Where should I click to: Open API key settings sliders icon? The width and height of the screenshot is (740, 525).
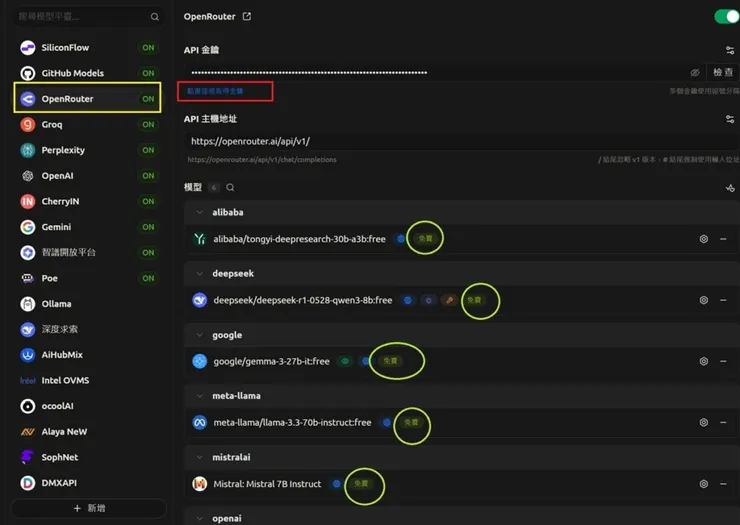(x=730, y=50)
